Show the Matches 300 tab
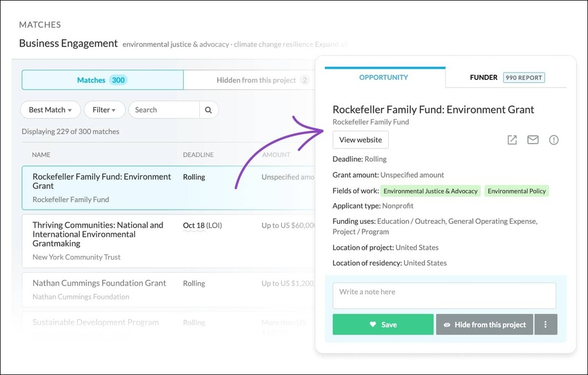Image resolution: width=588 pixels, height=375 pixels. coord(102,80)
